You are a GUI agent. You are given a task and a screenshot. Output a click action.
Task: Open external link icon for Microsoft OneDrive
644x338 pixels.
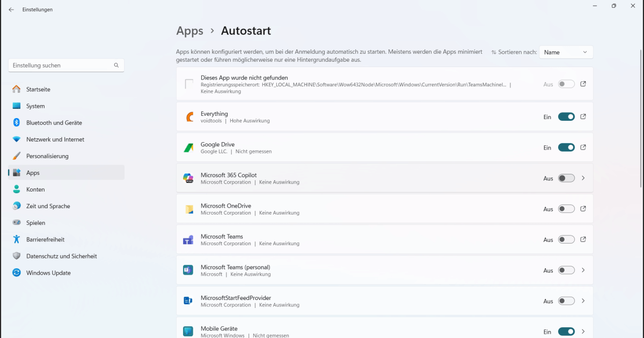pos(583,209)
